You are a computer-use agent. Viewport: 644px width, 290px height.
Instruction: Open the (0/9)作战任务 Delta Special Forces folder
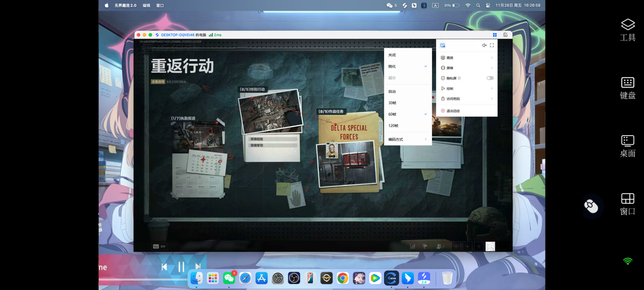(x=350, y=152)
